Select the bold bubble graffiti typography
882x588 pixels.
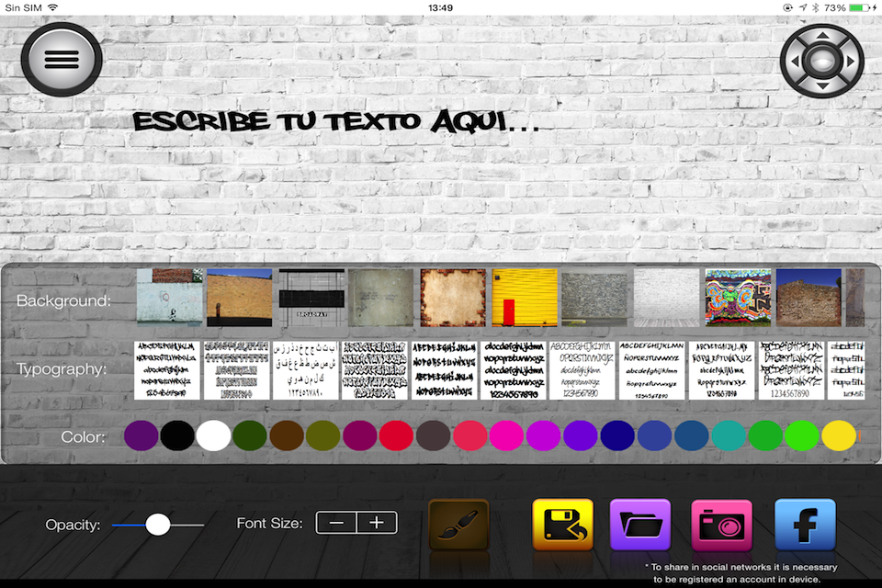click(x=375, y=370)
